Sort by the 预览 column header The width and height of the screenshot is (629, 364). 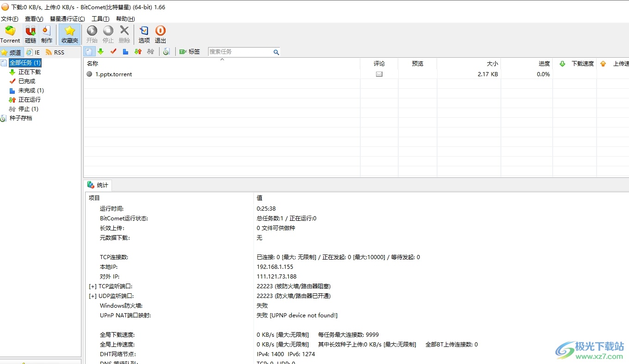[418, 64]
